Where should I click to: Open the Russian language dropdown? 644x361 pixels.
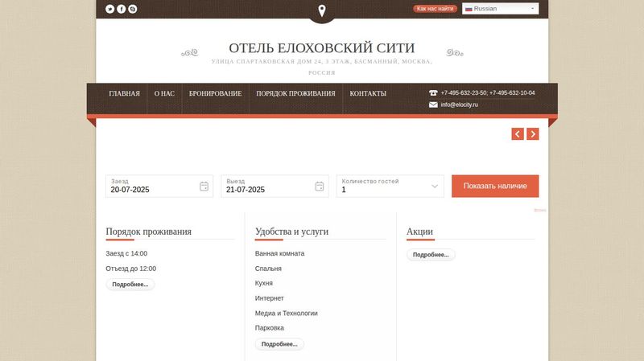(500, 9)
